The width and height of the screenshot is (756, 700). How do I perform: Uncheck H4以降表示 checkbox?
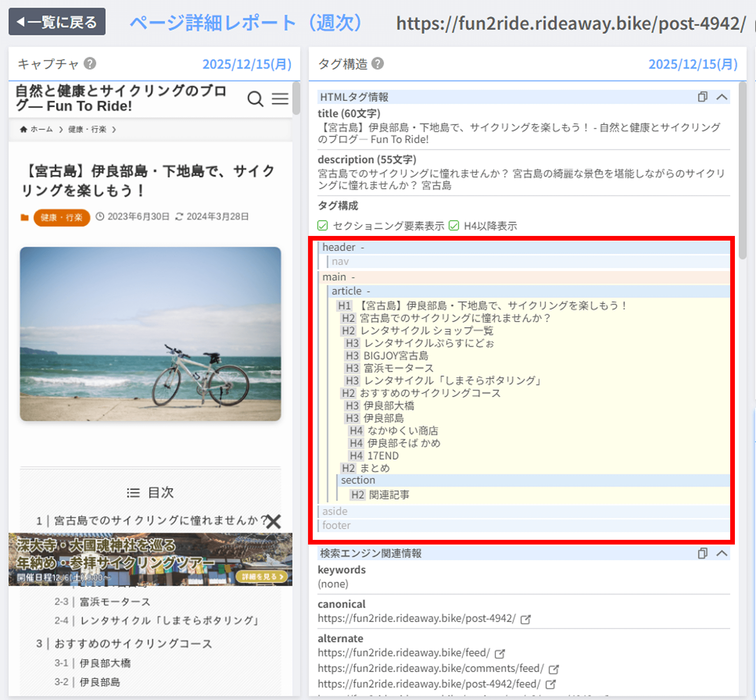pyautogui.click(x=454, y=226)
